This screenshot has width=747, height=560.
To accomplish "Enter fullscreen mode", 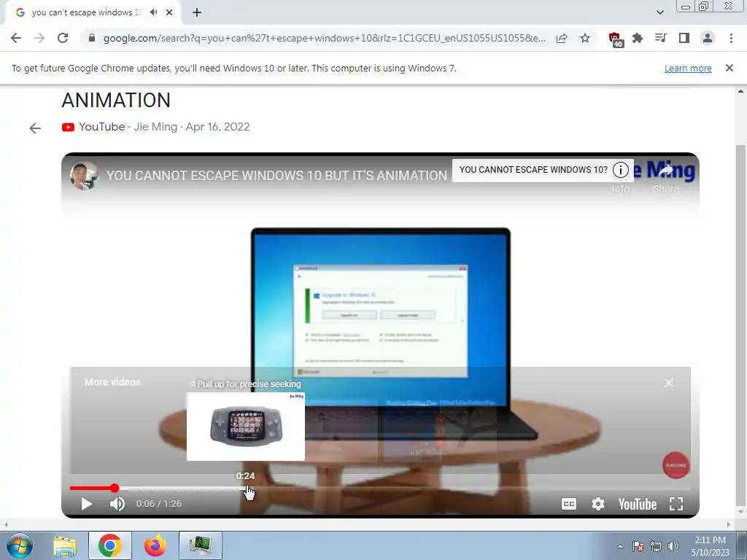I will click(676, 504).
